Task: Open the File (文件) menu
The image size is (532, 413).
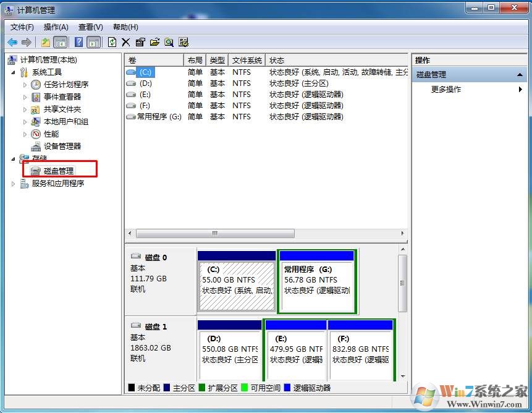Action: coord(22,27)
